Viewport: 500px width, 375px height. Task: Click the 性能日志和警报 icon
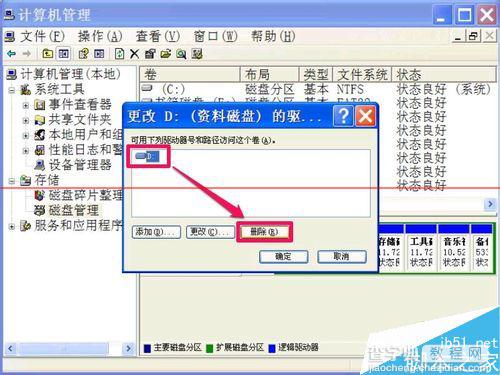tap(40, 150)
